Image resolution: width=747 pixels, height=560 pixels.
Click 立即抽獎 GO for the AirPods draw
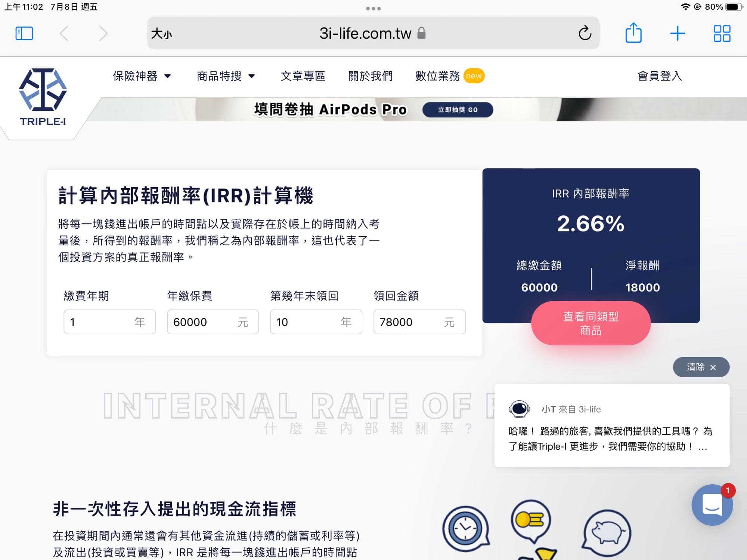(458, 109)
